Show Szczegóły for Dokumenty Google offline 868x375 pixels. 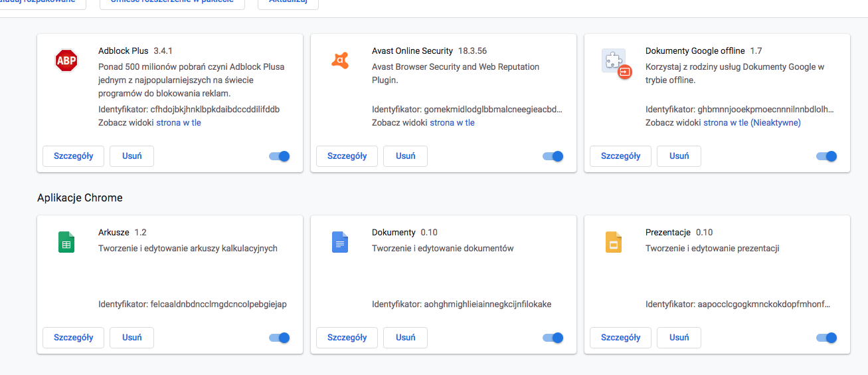click(x=620, y=156)
